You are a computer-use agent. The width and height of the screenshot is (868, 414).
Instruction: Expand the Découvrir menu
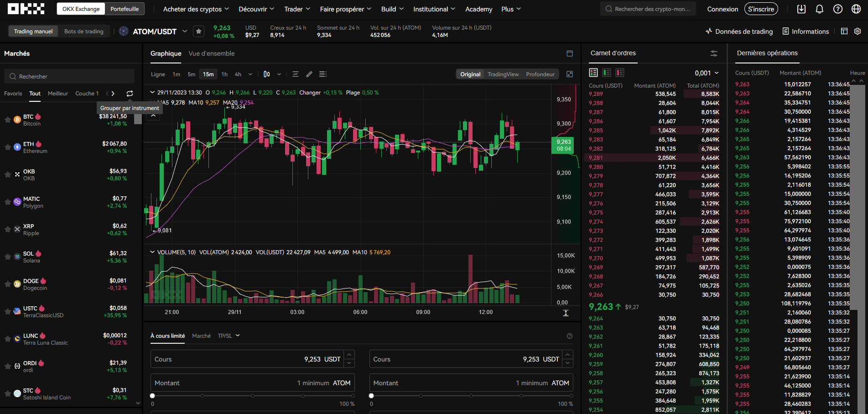coord(256,9)
